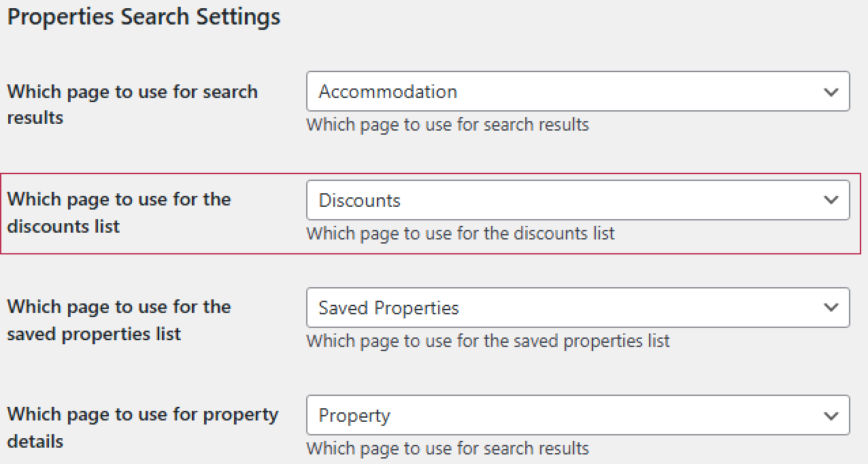Click the chevron arrow in the Saved Properties dropdown
Screen dimensions: 868x464
831,308
